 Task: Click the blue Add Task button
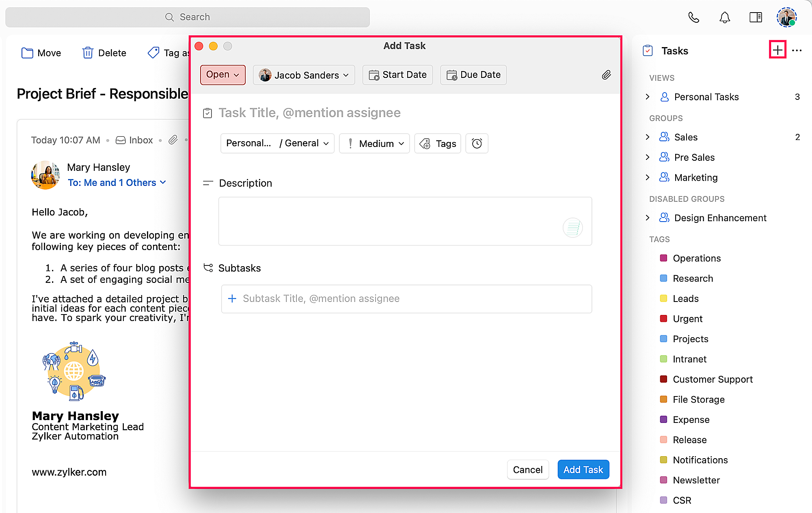coord(583,470)
